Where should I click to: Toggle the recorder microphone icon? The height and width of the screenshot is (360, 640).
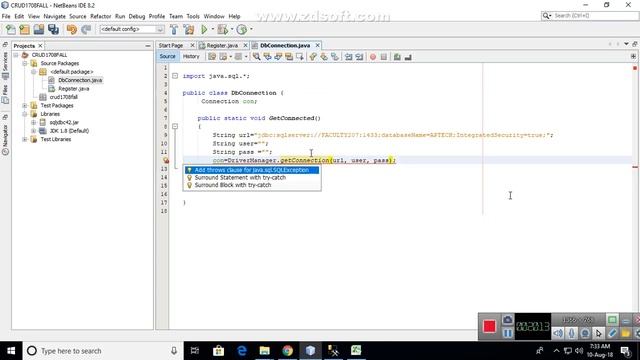tap(571, 333)
